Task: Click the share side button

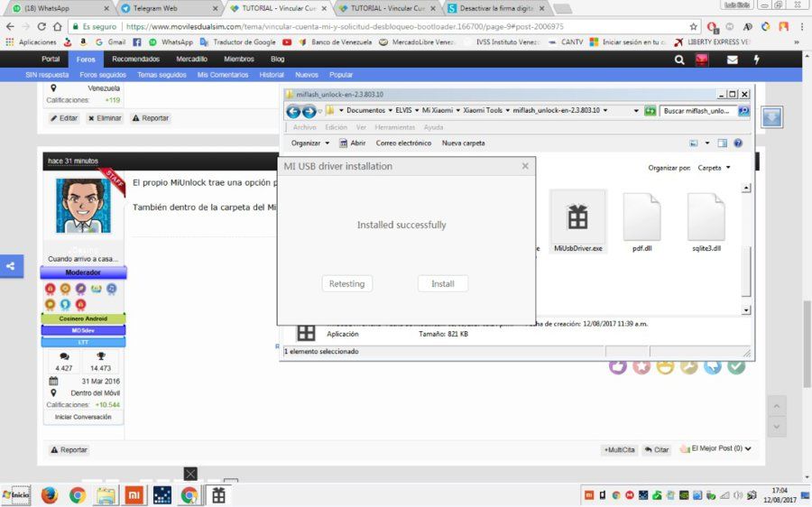Action: click(12, 266)
